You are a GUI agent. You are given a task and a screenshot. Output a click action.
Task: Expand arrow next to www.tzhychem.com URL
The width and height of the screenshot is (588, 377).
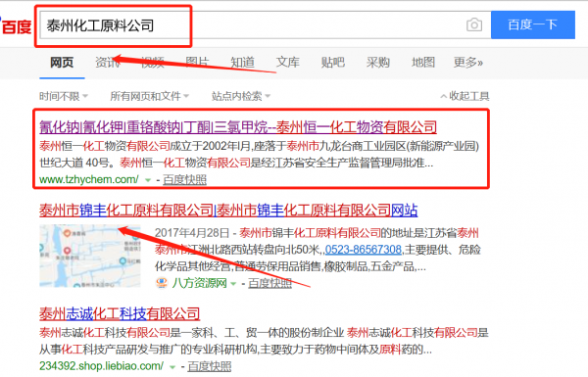tap(148, 180)
